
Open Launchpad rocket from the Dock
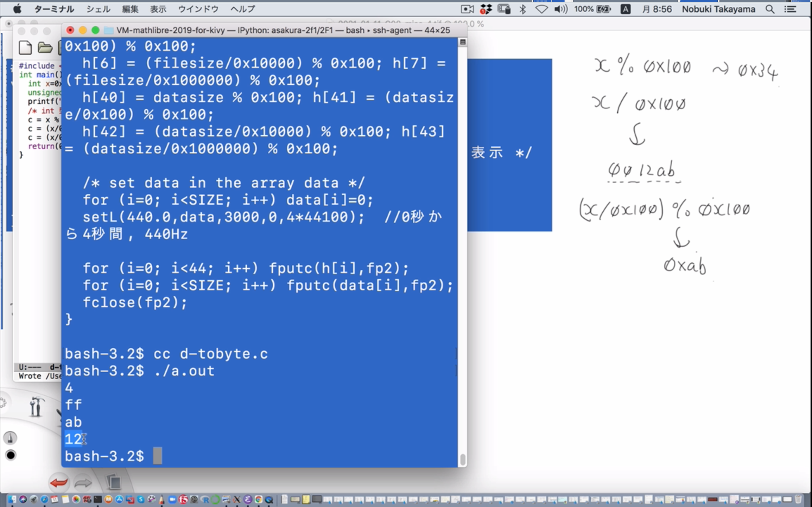tap(34, 499)
